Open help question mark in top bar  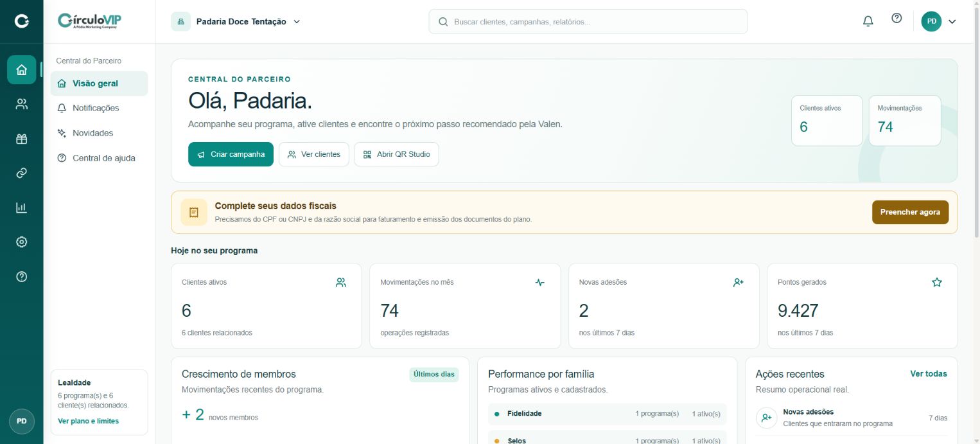pos(897,19)
